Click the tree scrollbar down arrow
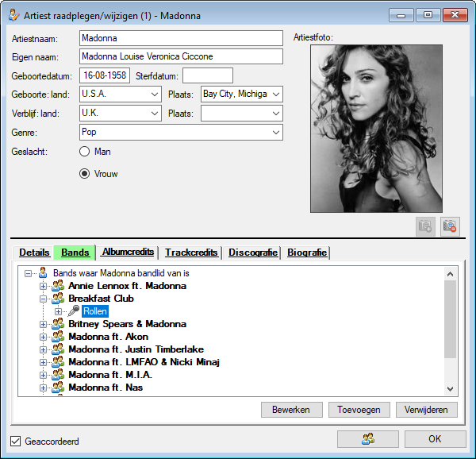 coord(450,389)
